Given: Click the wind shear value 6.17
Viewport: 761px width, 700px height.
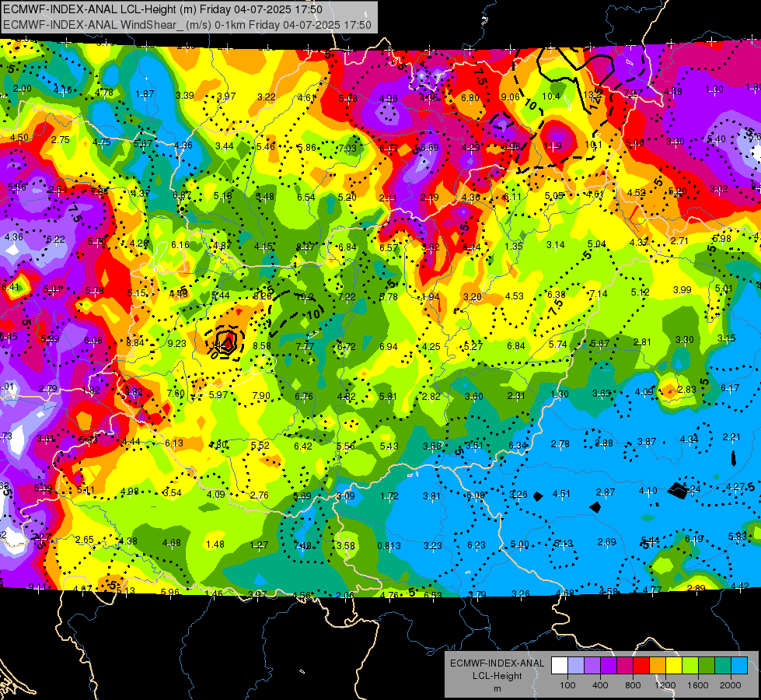Looking at the screenshot, I should pyautogui.click(x=730, y=387).
